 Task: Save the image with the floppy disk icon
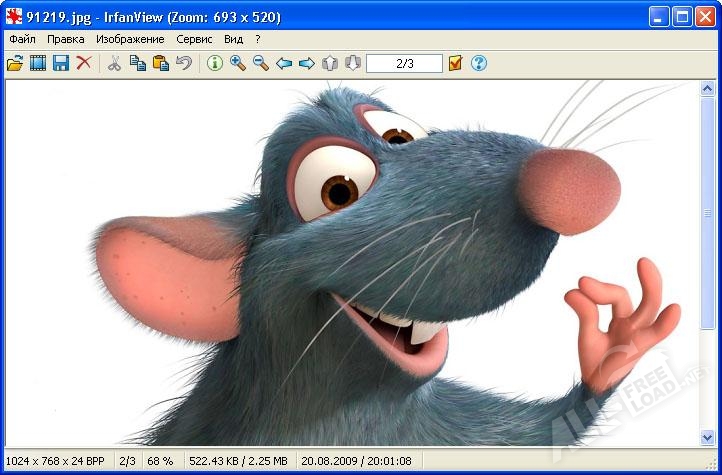[x=61, y=63]
